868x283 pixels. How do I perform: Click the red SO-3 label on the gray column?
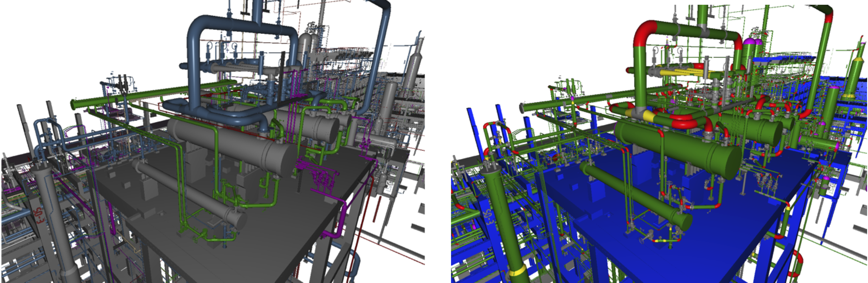coord(39,216)
